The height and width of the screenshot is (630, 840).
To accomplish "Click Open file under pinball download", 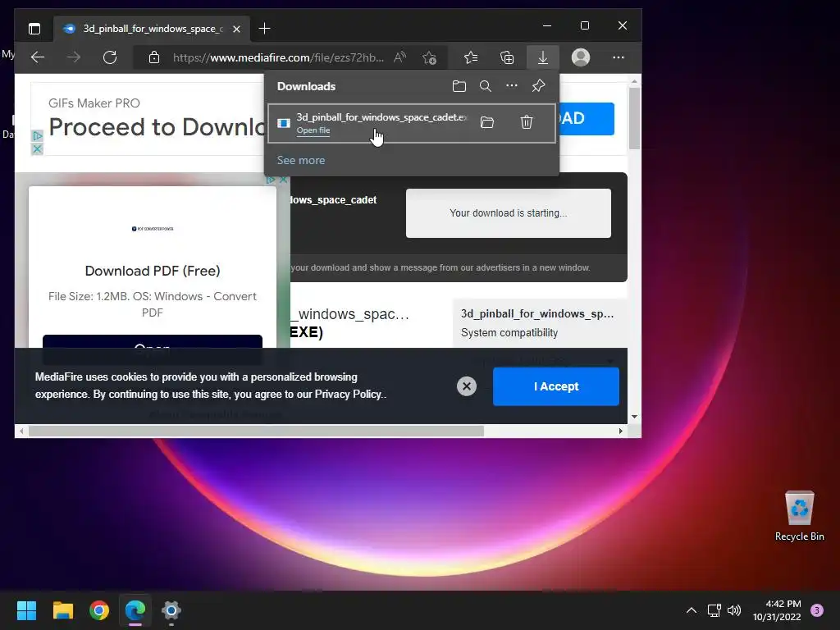I will coord(313,130).
